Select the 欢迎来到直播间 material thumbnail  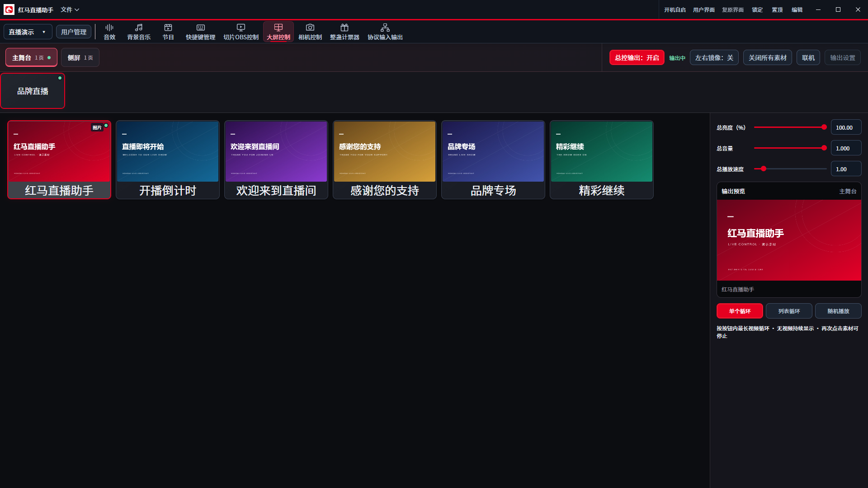pyautogui.click(x=276, y=160)
